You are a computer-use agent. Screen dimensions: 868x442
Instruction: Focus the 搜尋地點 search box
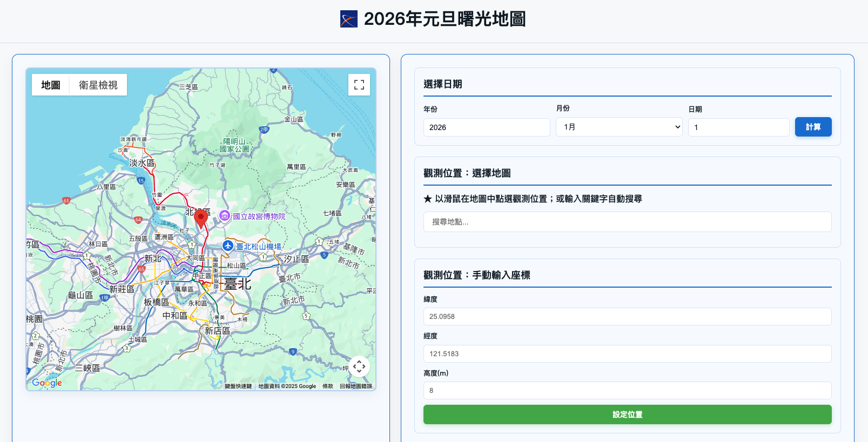pos(628,222)
